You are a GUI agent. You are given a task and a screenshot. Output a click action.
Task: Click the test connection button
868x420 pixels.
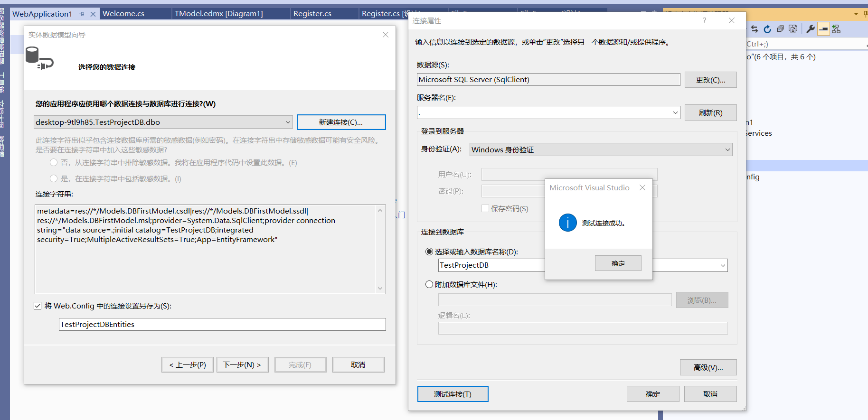tap(453, 394)
